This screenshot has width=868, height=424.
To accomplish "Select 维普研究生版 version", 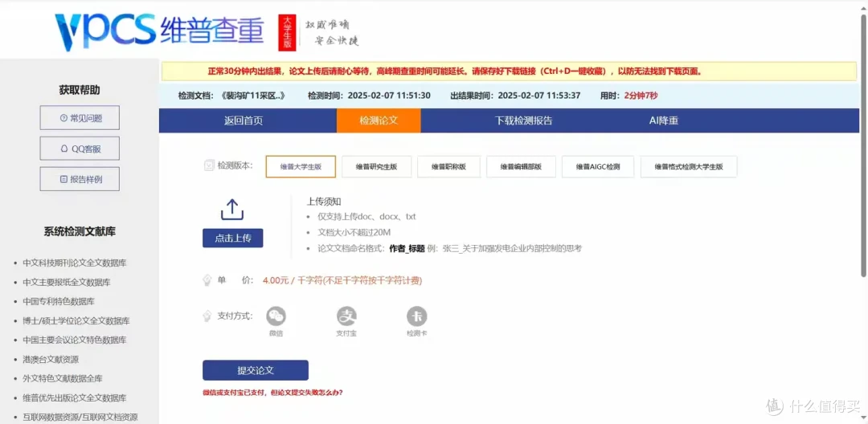I will (376, 166).
